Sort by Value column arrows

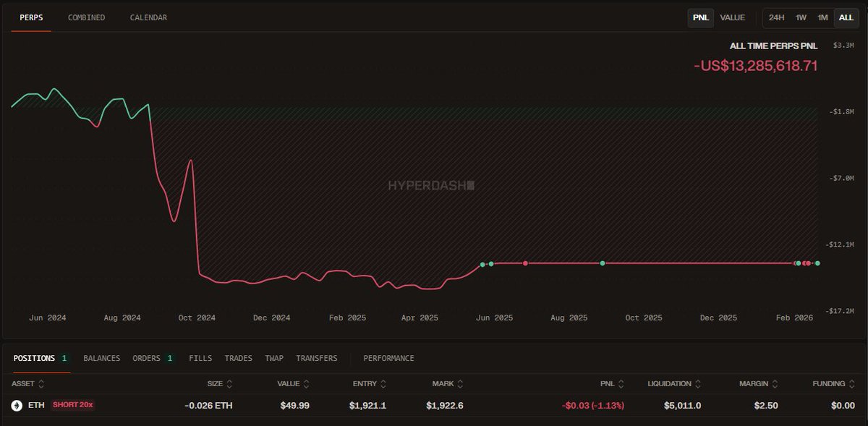point(307,384)
